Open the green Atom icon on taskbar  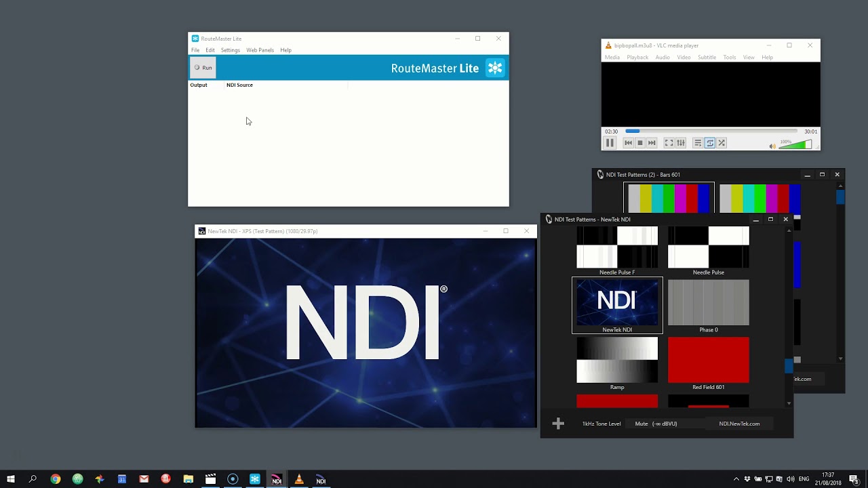pos(77,479)
